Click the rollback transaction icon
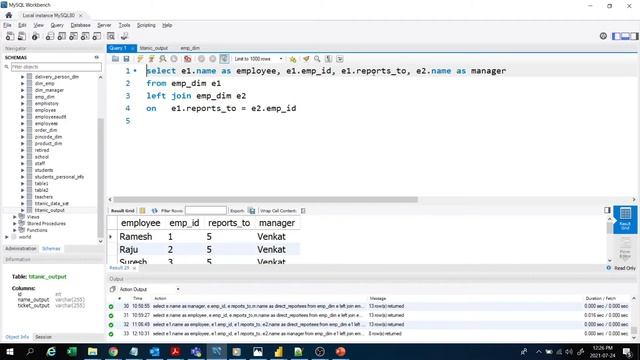The width and height of the screenshot is (640, 360). [213, 59]
